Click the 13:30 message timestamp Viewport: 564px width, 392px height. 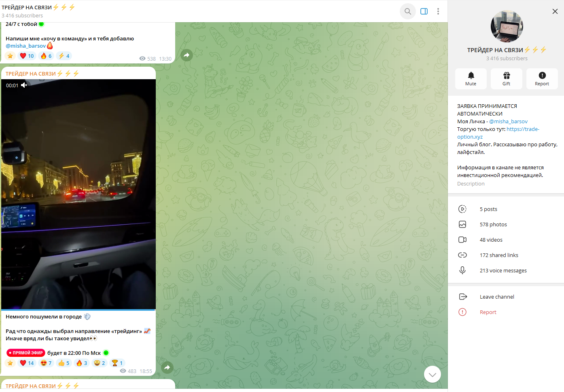tap(165, 59)
